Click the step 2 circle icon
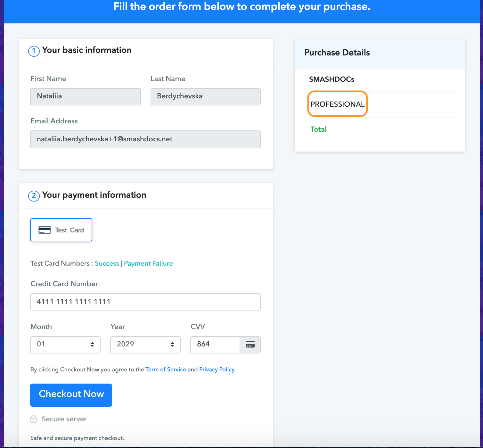This screenshot has height=448, width=483. click(x=34, y=196)
